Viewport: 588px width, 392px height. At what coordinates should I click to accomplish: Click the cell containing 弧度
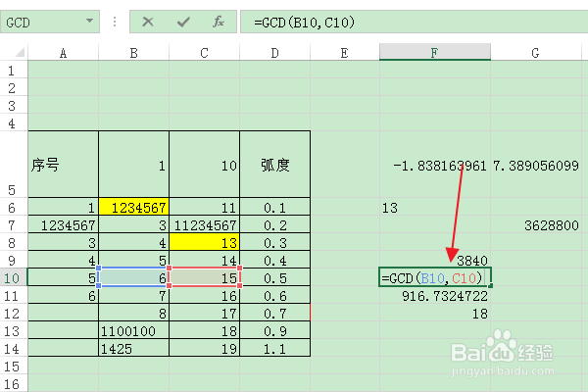tap(274, 165)
